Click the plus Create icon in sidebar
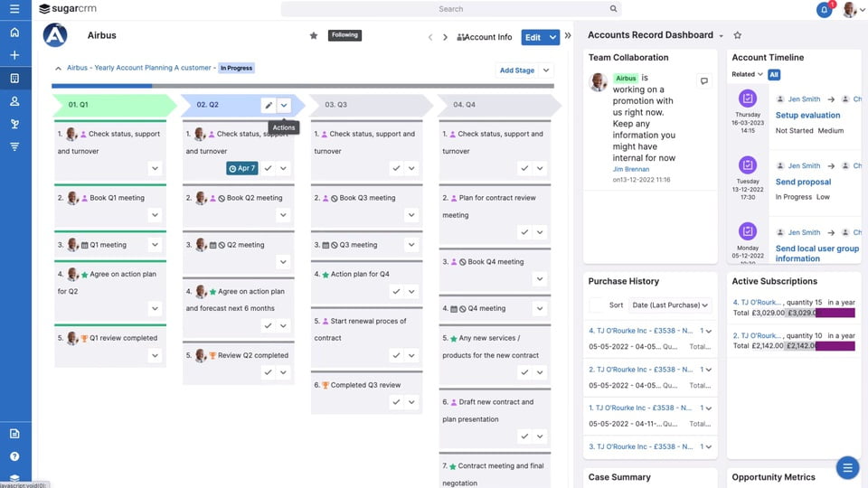 [14, 55]
